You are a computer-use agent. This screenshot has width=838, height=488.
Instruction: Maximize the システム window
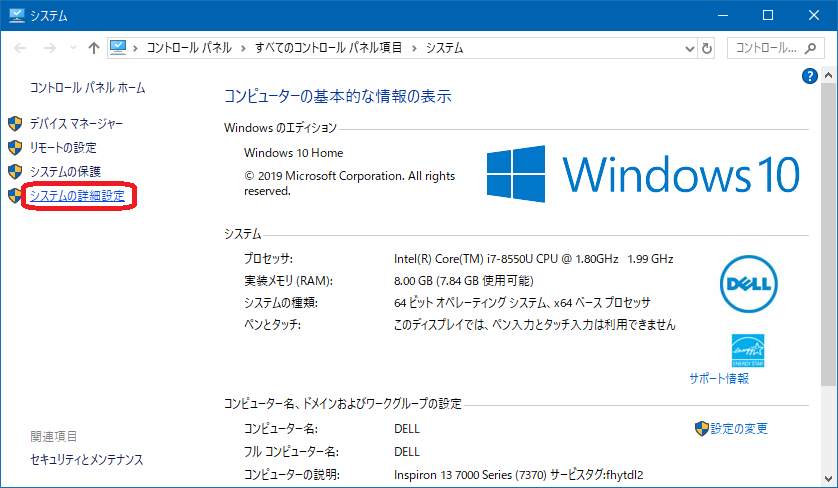coord(768,16)
